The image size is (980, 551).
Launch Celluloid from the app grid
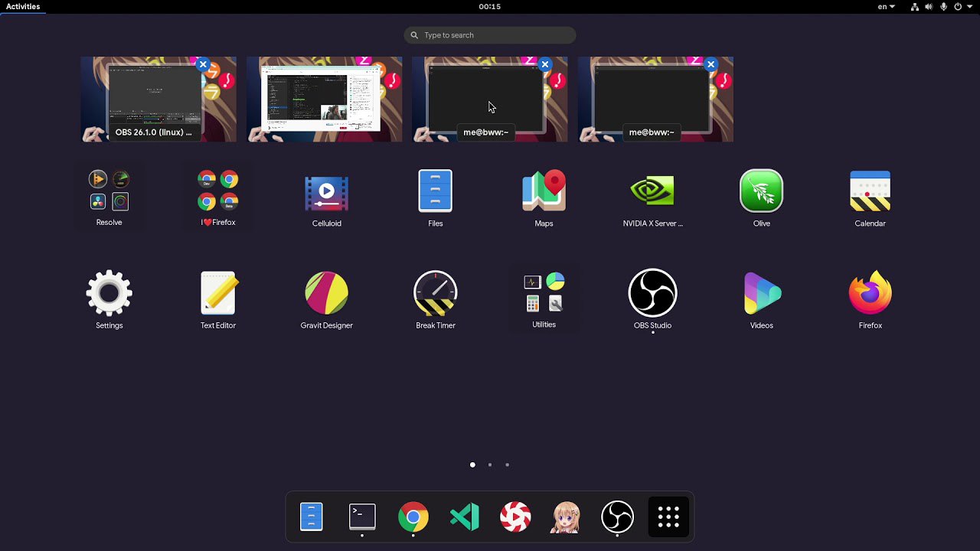[327, 197]
